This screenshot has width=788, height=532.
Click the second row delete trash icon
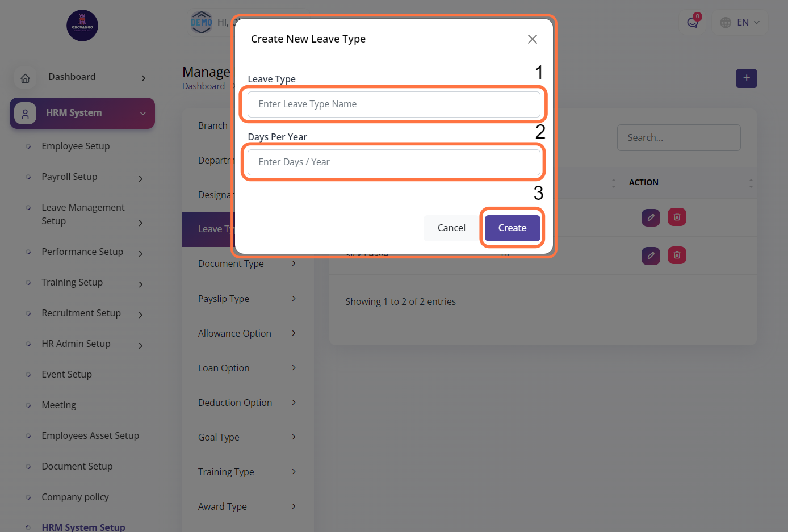point(677,255)
